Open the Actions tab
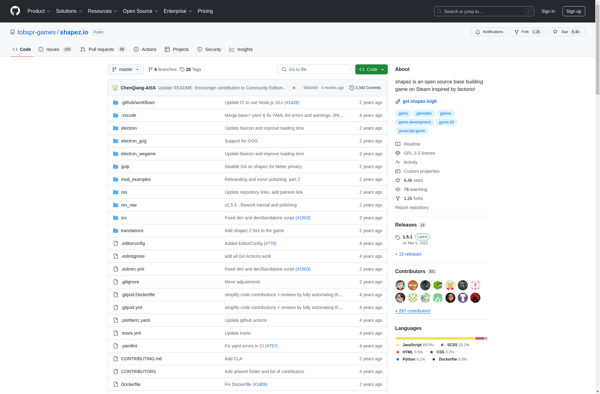The image size is (600, 394). pyautogui.click(x=145, y=49)
